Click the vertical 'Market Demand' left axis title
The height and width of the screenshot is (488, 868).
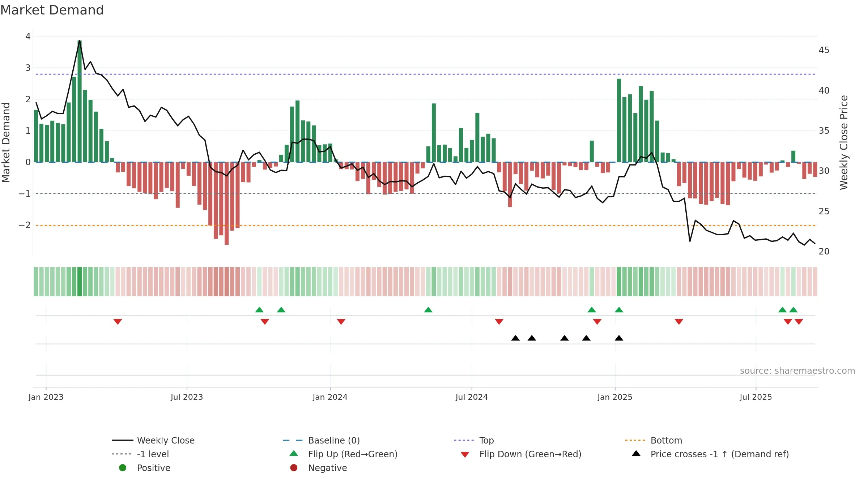[6, 142]
